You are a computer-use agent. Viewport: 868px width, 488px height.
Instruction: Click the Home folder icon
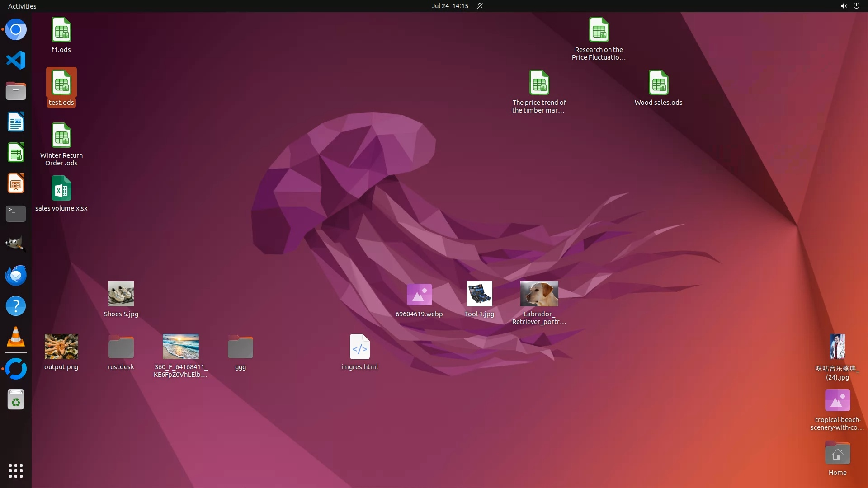(x=837, y=454)
